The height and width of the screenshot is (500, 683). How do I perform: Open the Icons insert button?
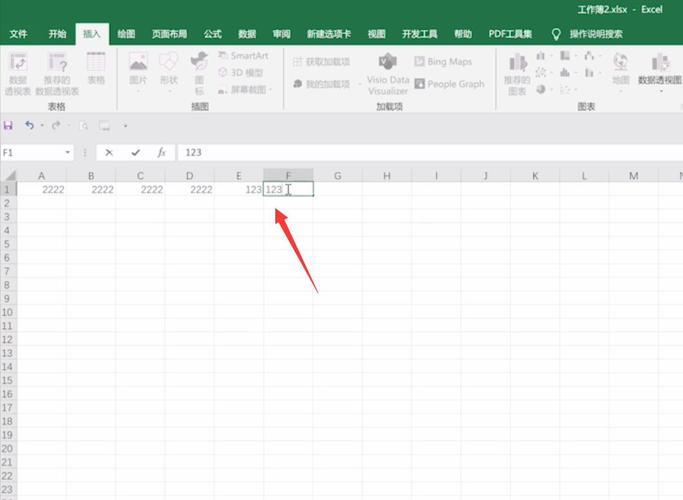click(x=199, y=73)
